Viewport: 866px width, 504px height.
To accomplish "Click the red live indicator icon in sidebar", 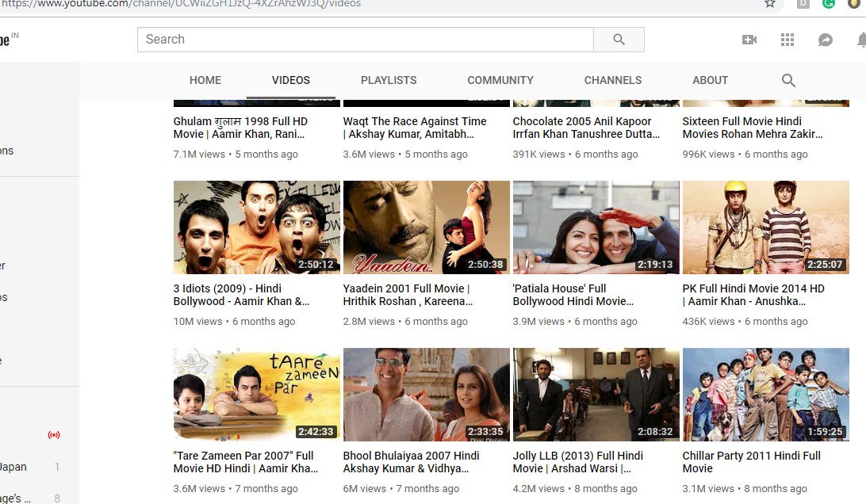I will tap(54, 435).
